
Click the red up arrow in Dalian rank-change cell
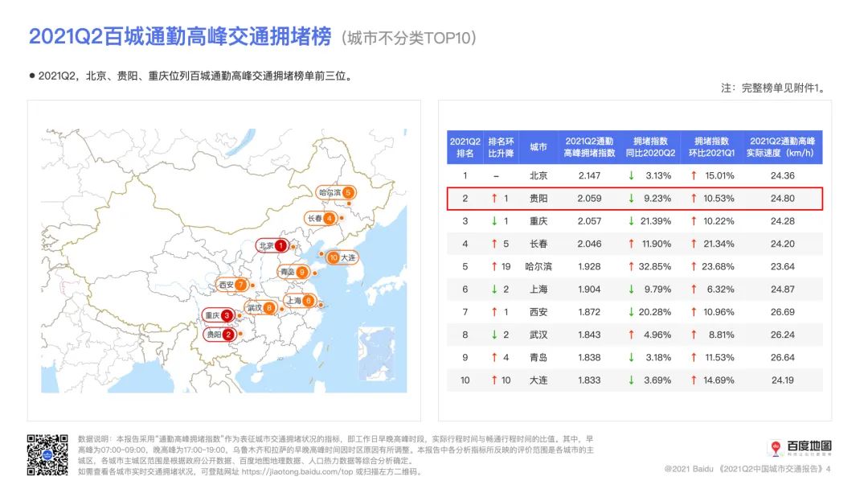coord(493,380)
